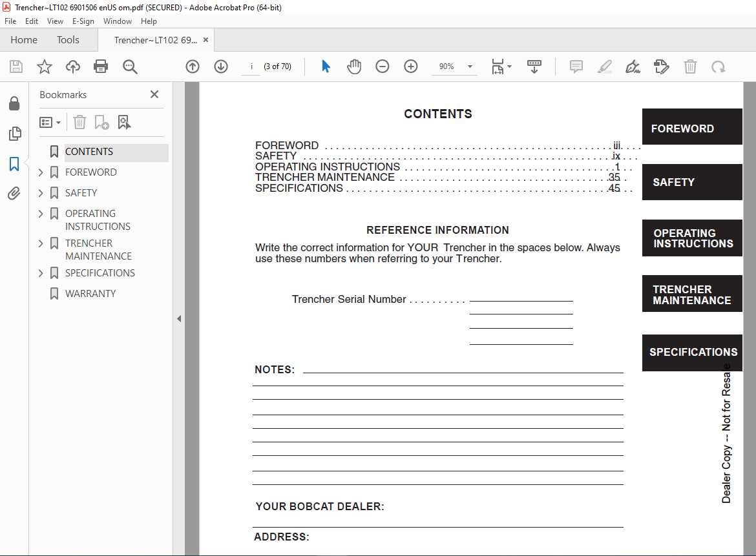Expand OPERATING INSTRUCTIONS bookmark
This screenshot has height=556, width=756.
41,214
